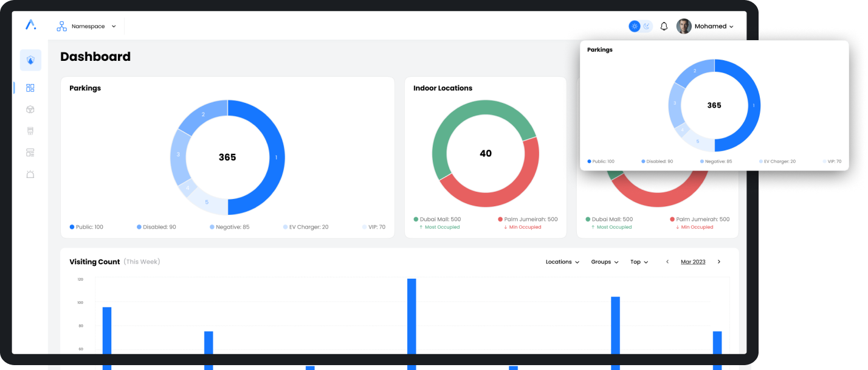868x370 pixels.
Task: Click the Mar 2023 date link
Action: click(x=693, y=262)
